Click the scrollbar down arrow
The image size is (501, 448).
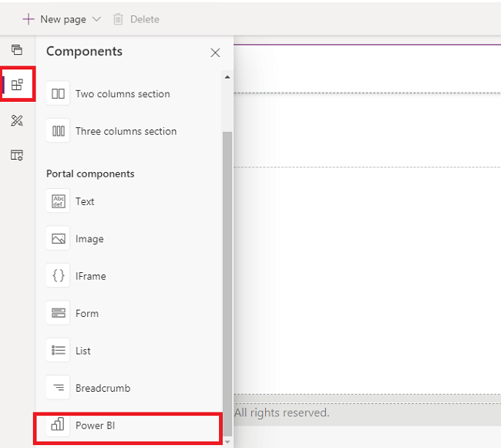coord(227,442)
